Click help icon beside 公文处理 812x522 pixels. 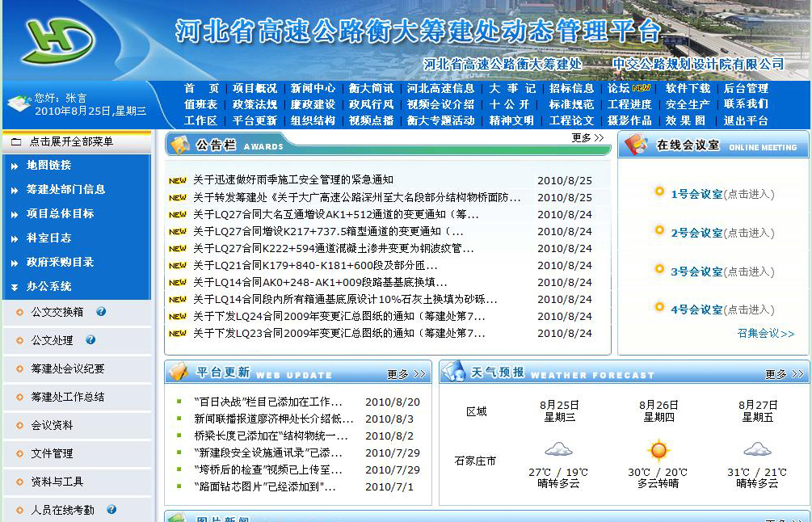[90, 340]
